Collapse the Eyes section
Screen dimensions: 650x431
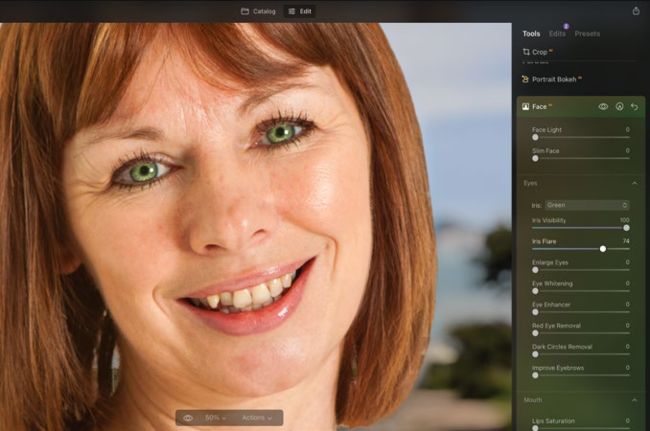(x=634, y=183)
